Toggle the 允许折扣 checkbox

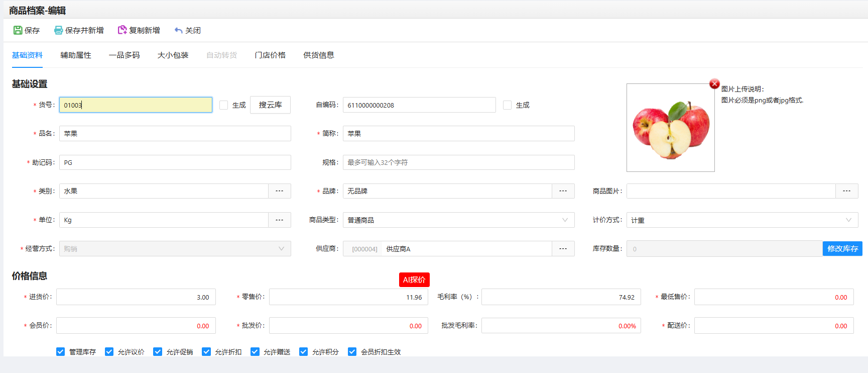click(x=206, y=352)
